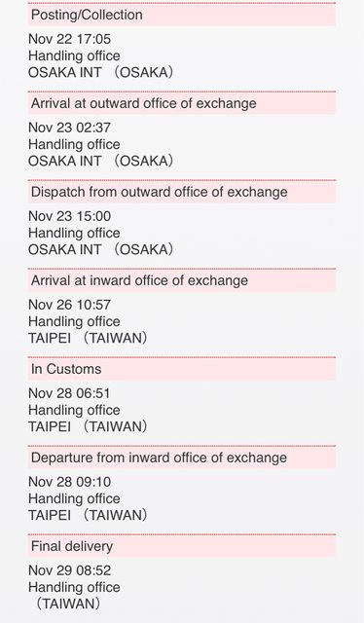Screen dimensions: 364x623
Task: Click the Nov 28 09:10 timestamp
Action: pyautogui.click(x=69, y=482)
